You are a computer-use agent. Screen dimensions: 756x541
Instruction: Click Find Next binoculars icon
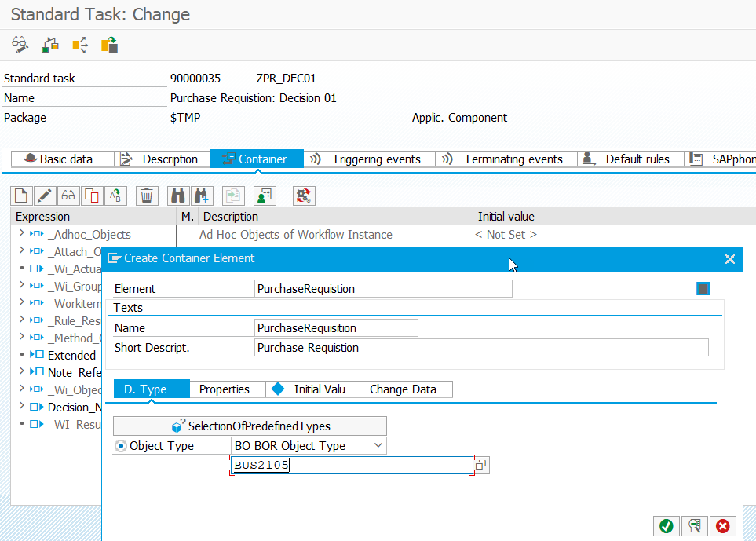(x=200, y=195)
